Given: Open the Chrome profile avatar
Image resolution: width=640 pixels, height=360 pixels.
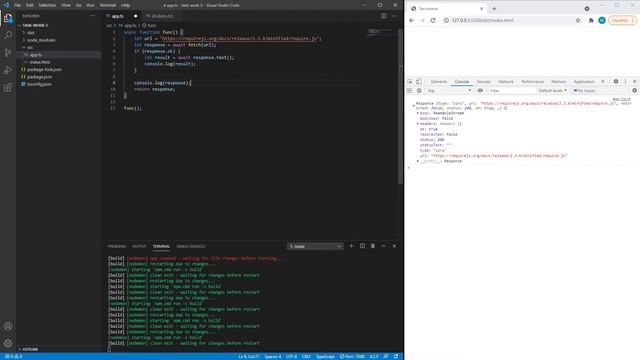Looking at the screenshot, I should [602, 20].
